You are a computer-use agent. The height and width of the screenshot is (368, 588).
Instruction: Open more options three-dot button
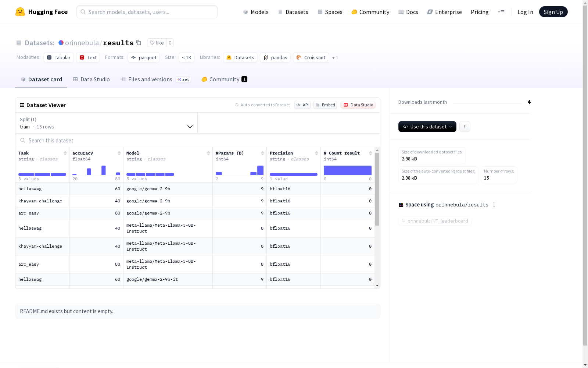(x=465, y=127)
